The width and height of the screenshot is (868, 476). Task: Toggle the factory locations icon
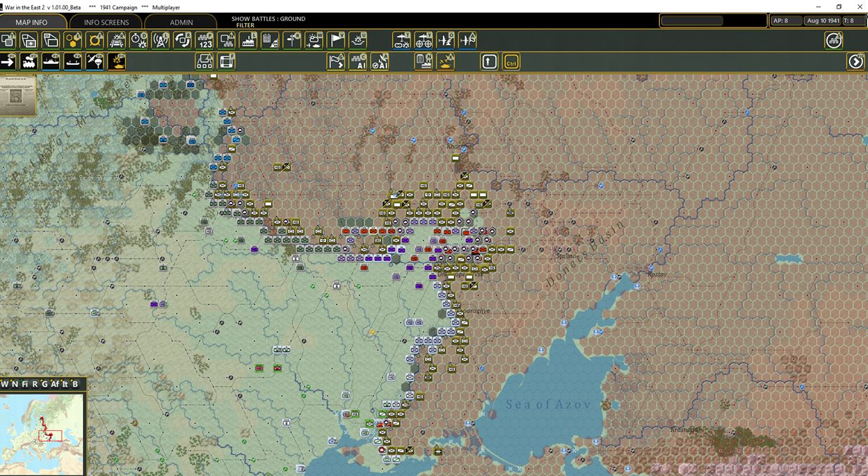pos(248,40)
